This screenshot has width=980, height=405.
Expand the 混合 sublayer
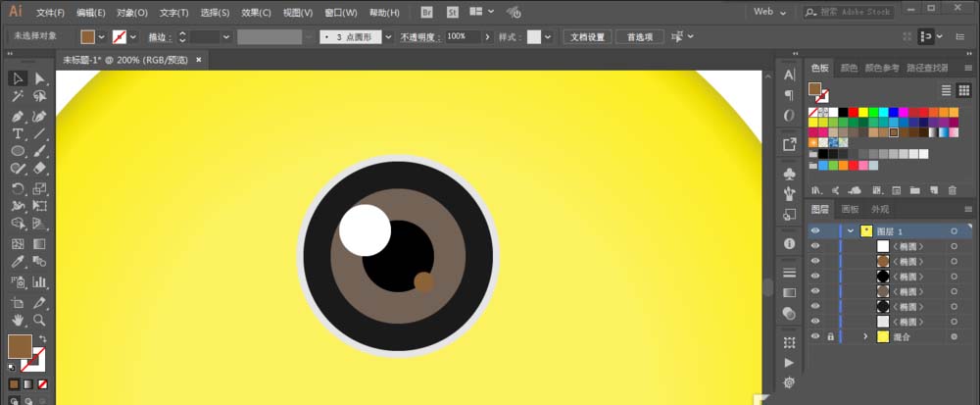coord(865,336)
